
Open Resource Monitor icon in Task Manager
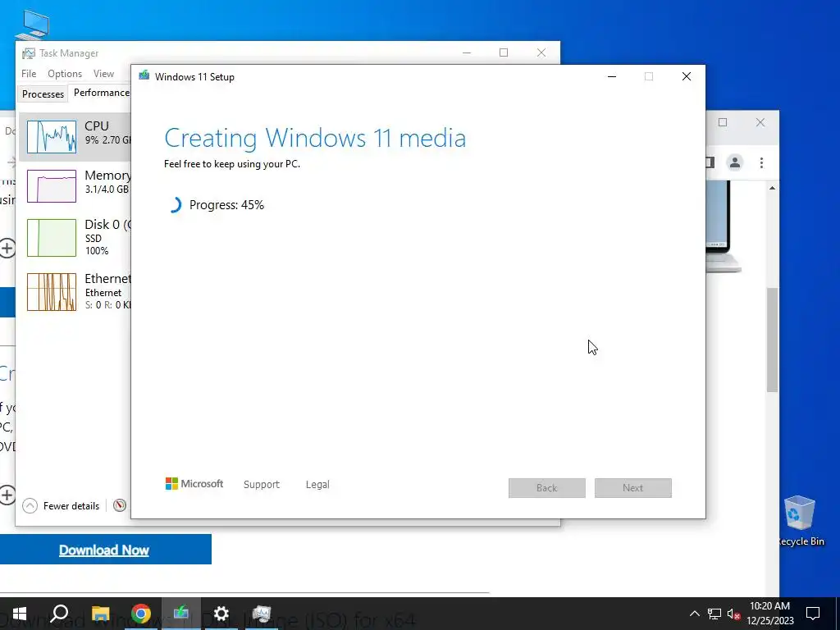tap(120, 505)
